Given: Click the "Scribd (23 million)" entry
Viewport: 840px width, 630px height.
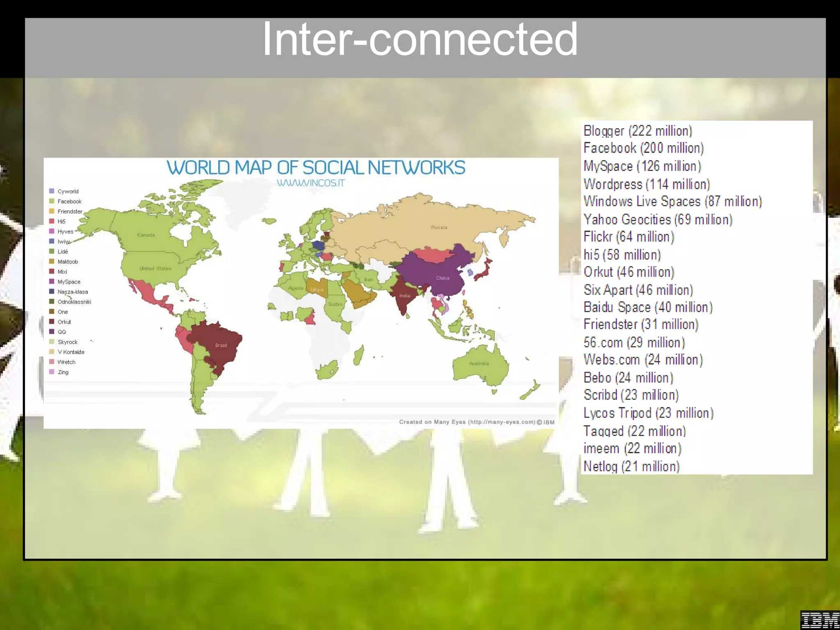Looking at the screenshot, I should point(631,395).
